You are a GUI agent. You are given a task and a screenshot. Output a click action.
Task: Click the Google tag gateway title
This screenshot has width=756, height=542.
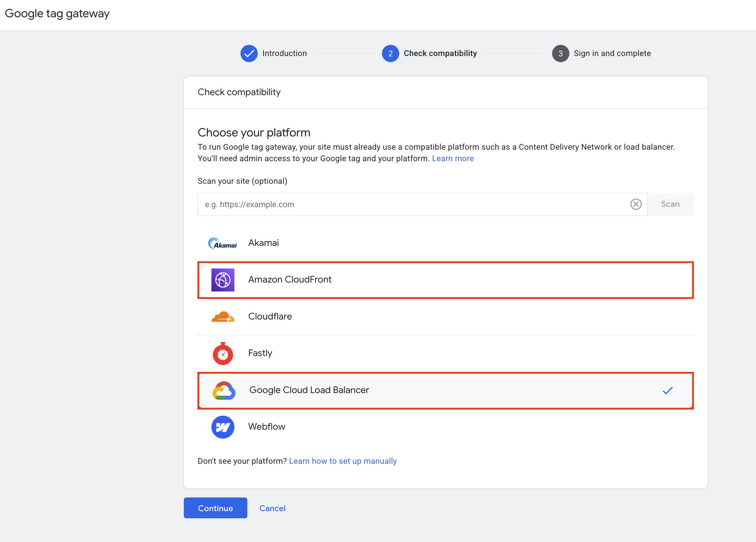click(57, 14)
